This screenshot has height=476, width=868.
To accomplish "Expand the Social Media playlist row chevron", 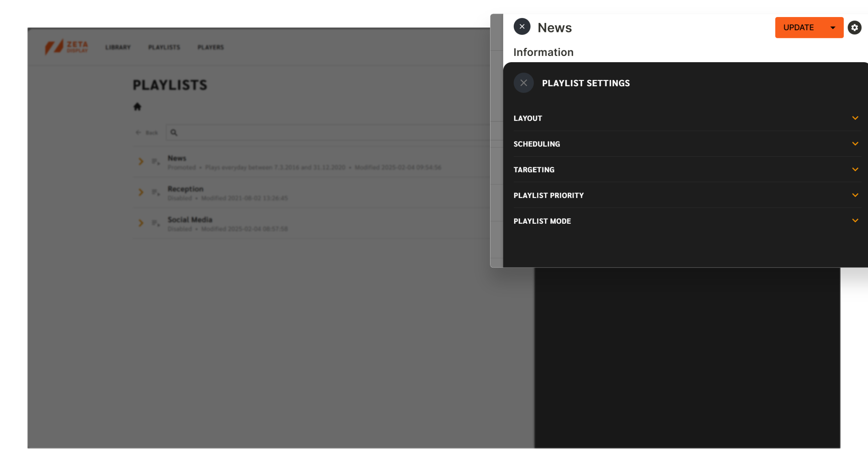I will coord(141,223).
